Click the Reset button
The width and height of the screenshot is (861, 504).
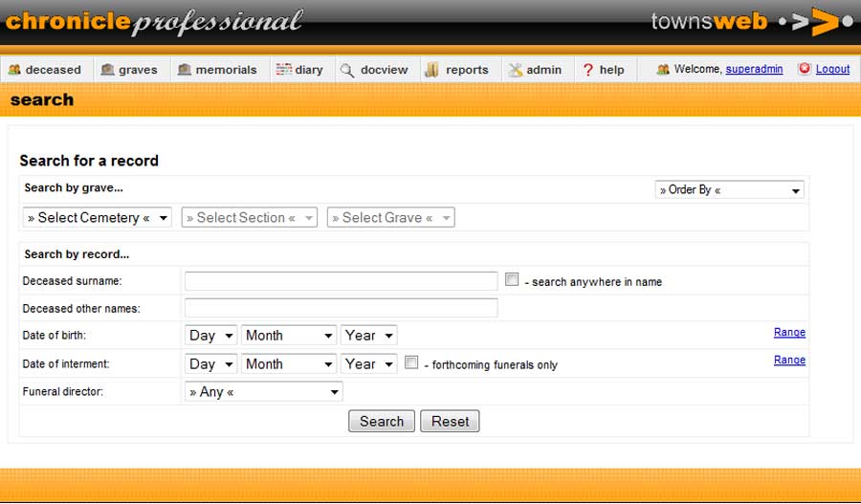coord(450,421)
